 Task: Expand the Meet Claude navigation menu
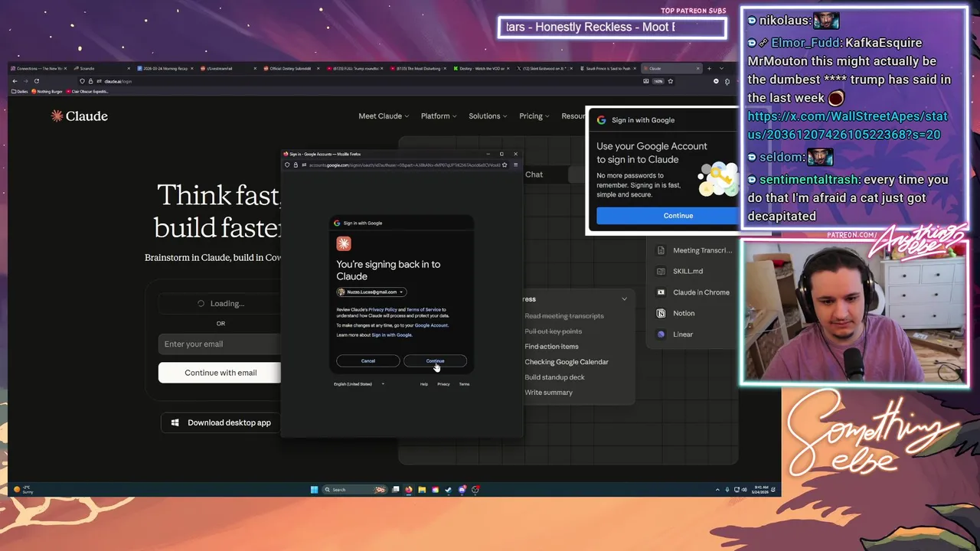384,116
